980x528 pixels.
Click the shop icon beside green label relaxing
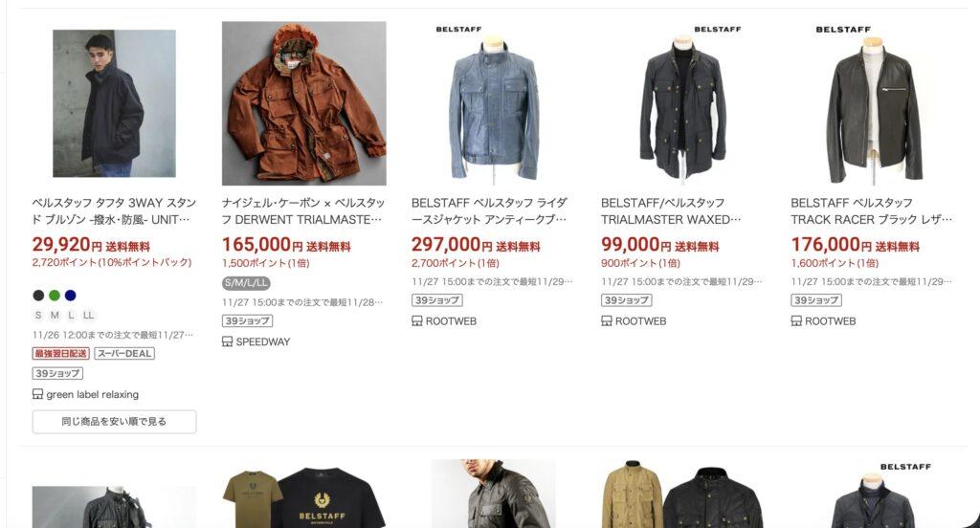(37, 394)
